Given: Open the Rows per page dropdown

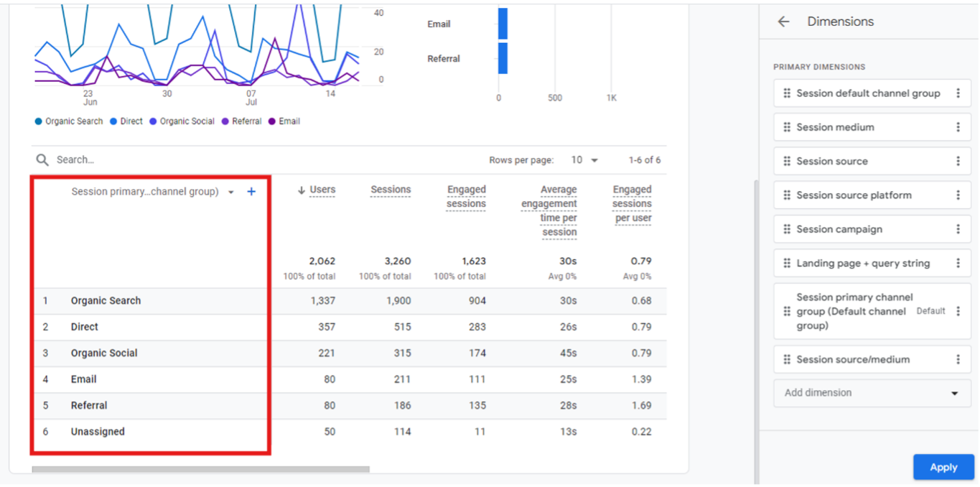Looking at the screenshot, I should (x=584, y=159).
